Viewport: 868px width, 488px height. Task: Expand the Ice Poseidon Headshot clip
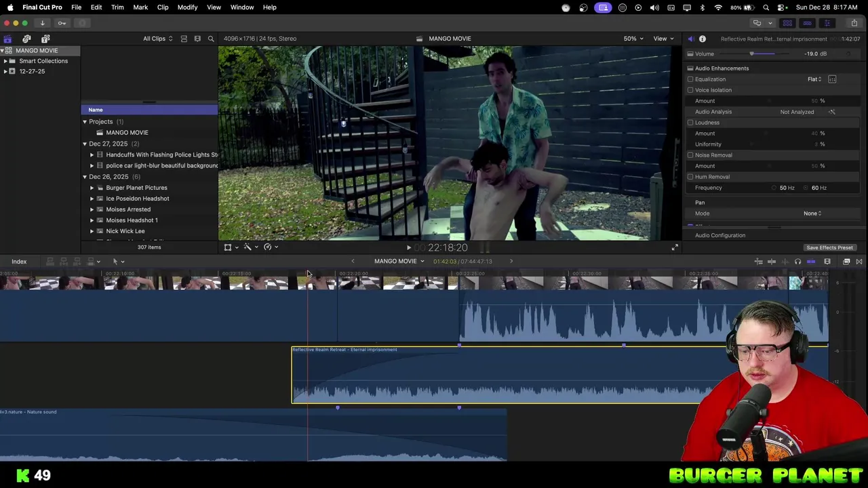[x=92, y=199]
